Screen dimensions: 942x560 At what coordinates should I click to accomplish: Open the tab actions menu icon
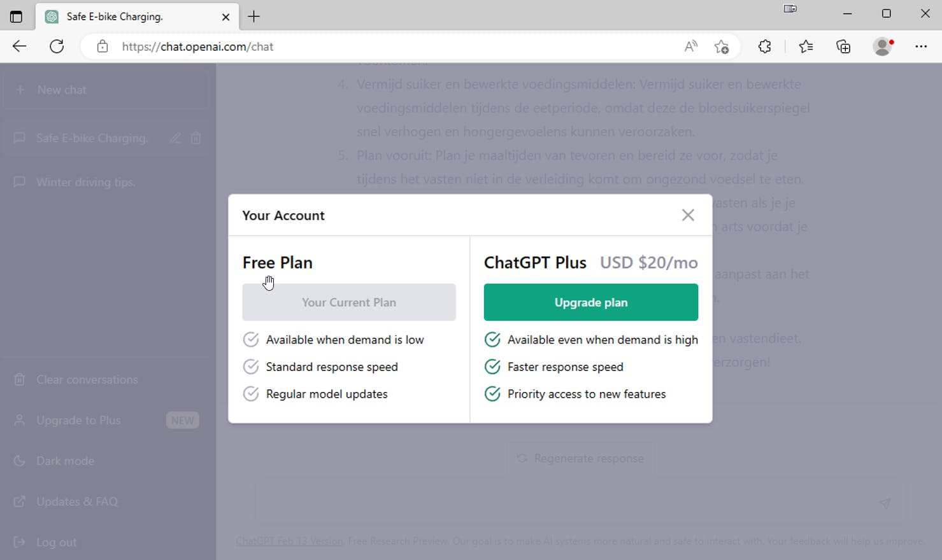click(x=16, y=17)
